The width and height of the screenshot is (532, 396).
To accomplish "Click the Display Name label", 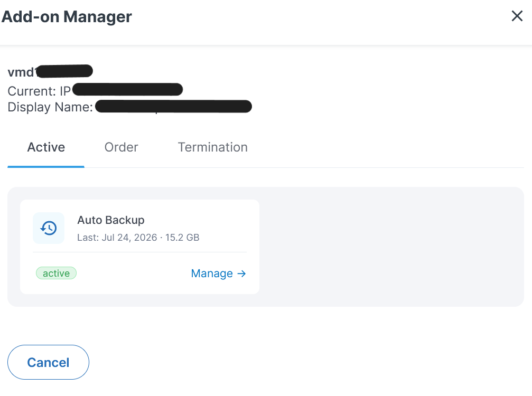I will (50, 107).
